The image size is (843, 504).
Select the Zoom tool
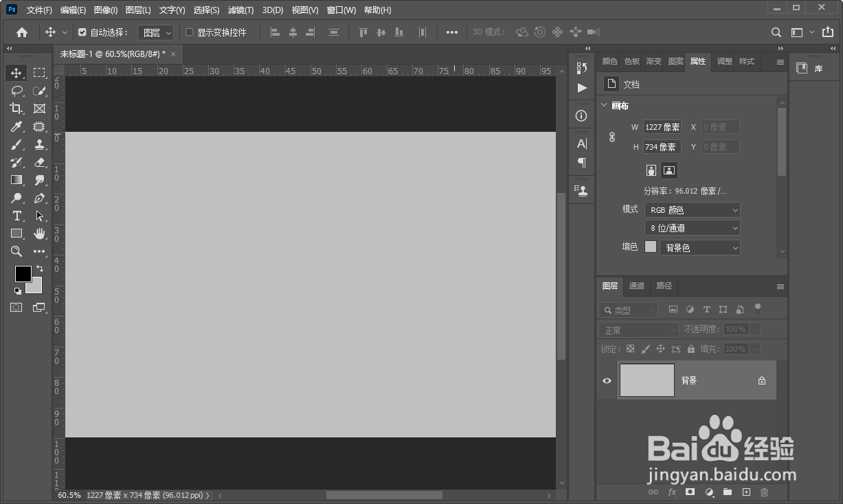coord(16,251)
